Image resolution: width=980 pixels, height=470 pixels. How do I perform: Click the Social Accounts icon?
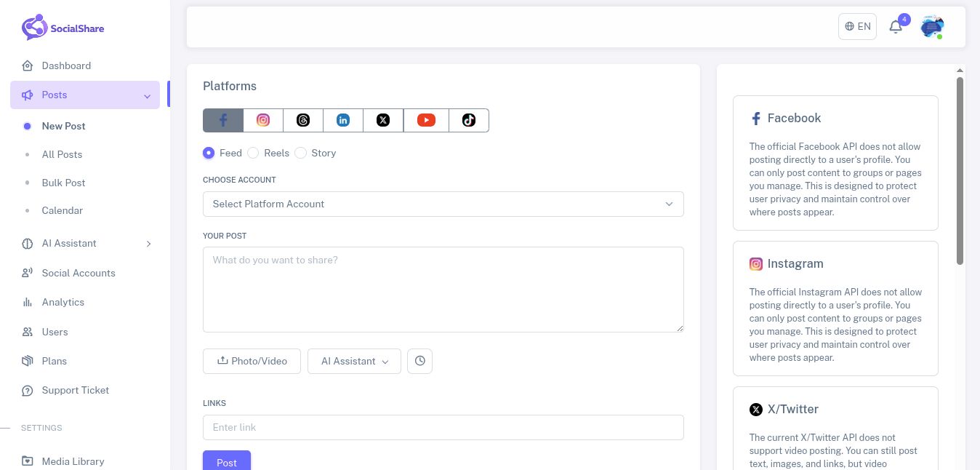tap(28, 273)
